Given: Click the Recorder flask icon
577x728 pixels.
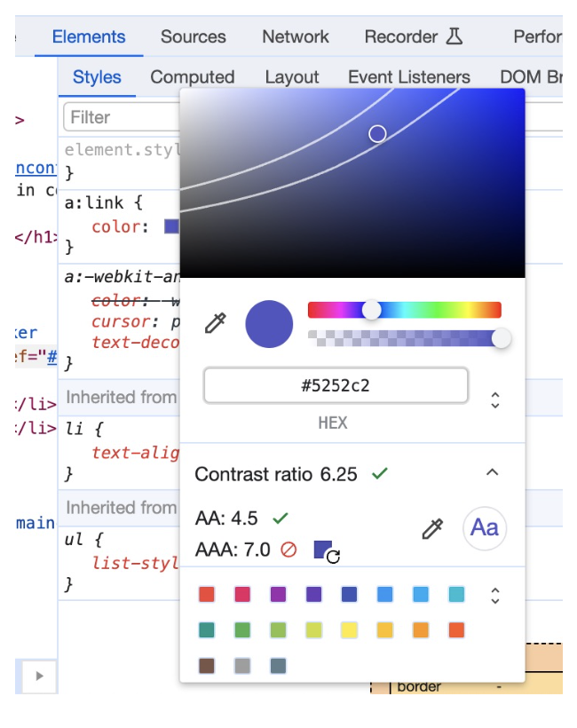Looking at the screenshot, I should click(x=454, y=36).
